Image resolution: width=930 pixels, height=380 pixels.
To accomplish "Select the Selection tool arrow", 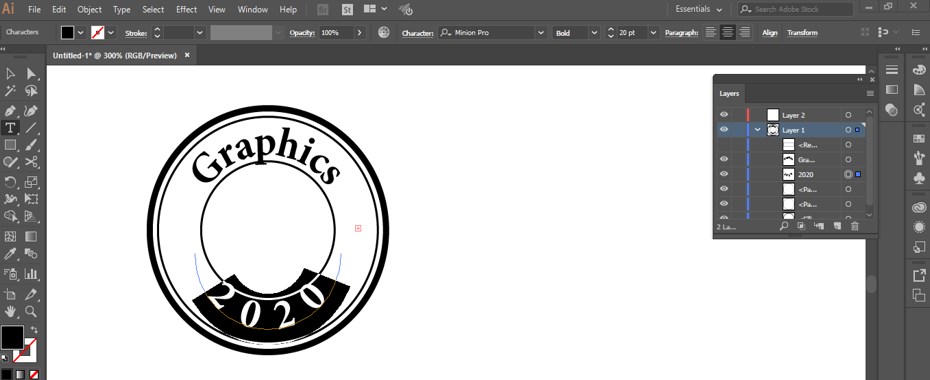I will 10,74.
